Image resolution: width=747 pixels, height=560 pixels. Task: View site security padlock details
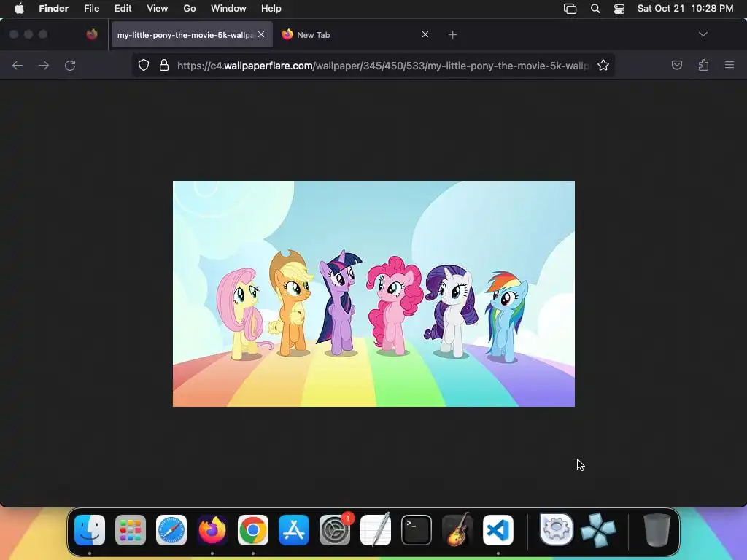pos(164,65)
